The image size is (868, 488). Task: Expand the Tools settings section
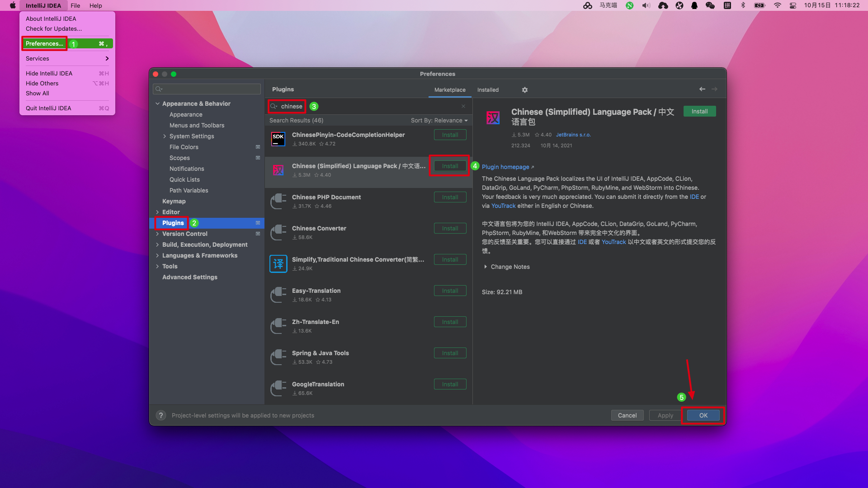click(157, 266)
